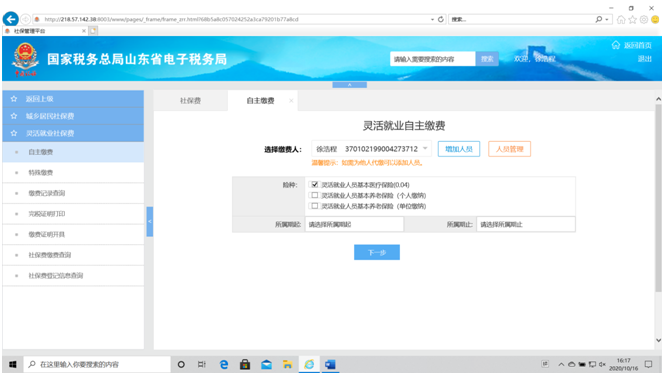The height and width of the screenshot is (375, 664).
Task: Click 返回上级 in the sidebar
Action: tap(73, 99)
